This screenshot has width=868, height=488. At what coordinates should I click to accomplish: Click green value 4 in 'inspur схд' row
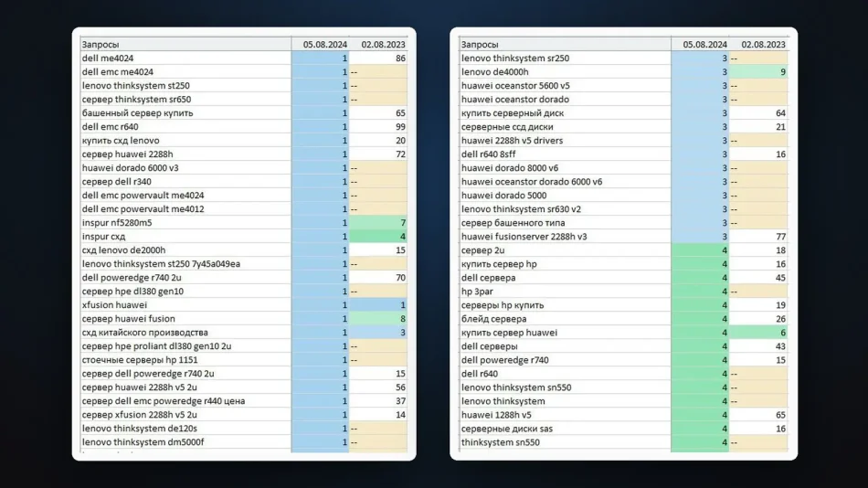click(378, 237)
